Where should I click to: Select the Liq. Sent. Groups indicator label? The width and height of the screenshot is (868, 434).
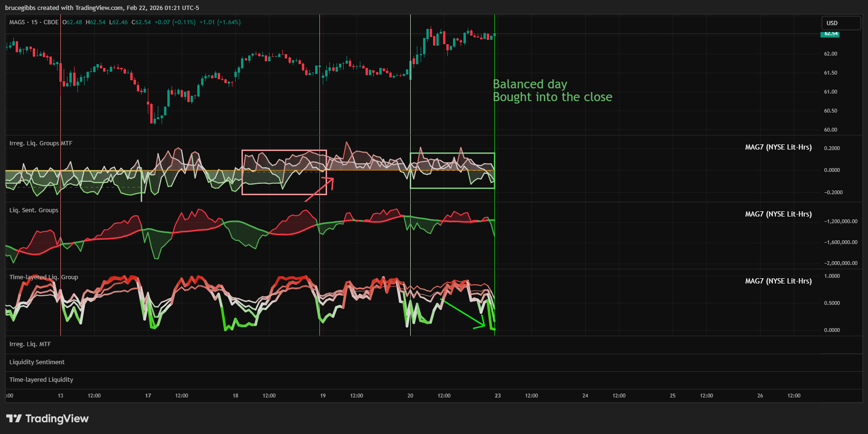(34, 210)
